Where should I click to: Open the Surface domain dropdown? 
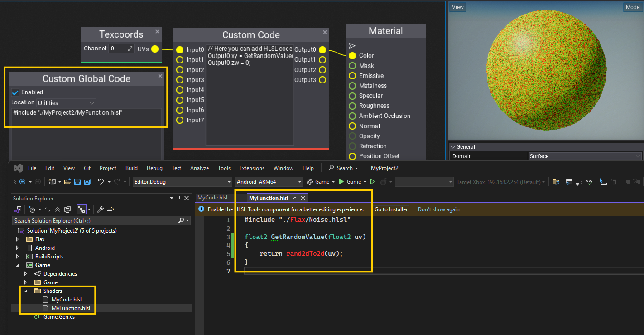click(638, 156)
